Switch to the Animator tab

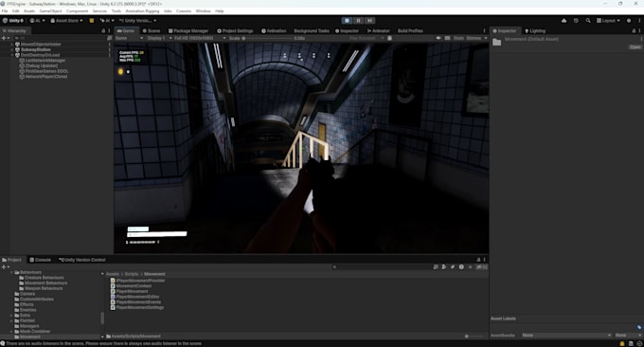[x=378, y=31]
